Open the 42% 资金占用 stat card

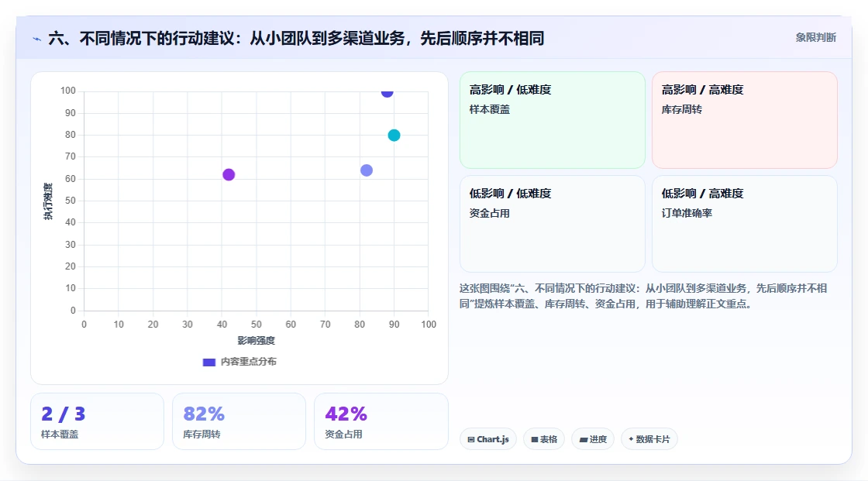(381, 421)
